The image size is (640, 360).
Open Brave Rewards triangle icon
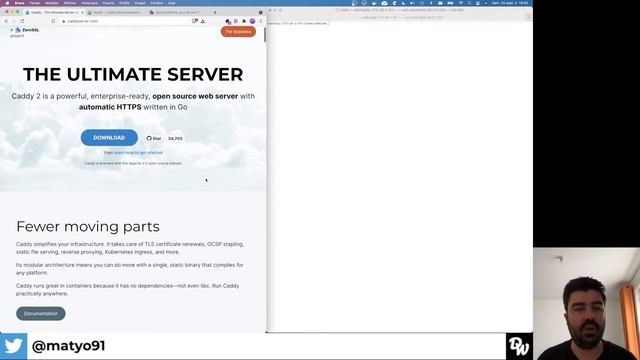203,21
